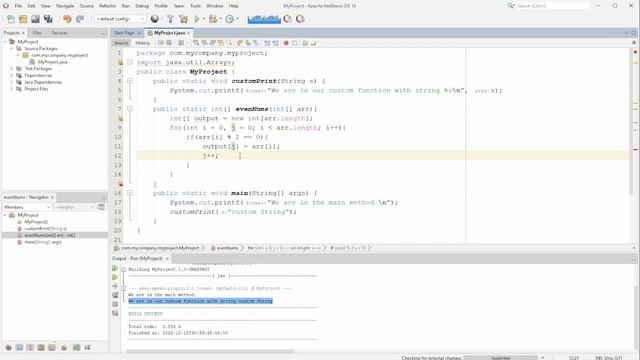Click the globe browser icon in the toolbar
This screenshot has width=640, height=360.
click(155, 19)
